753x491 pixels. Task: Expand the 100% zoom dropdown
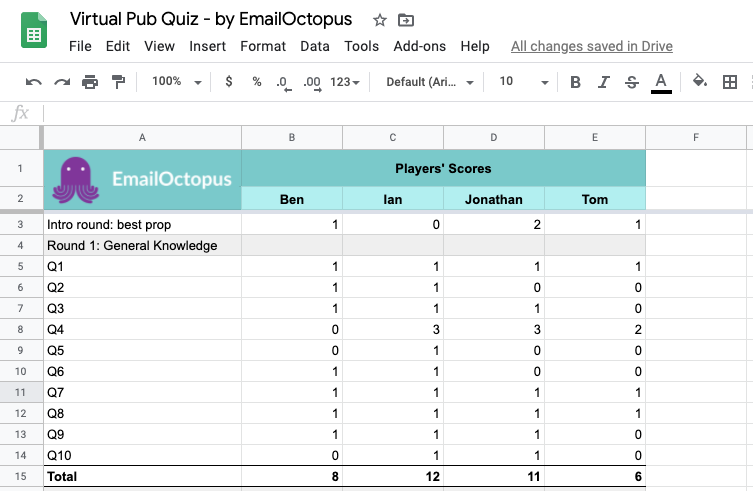[x=177, y=82]
